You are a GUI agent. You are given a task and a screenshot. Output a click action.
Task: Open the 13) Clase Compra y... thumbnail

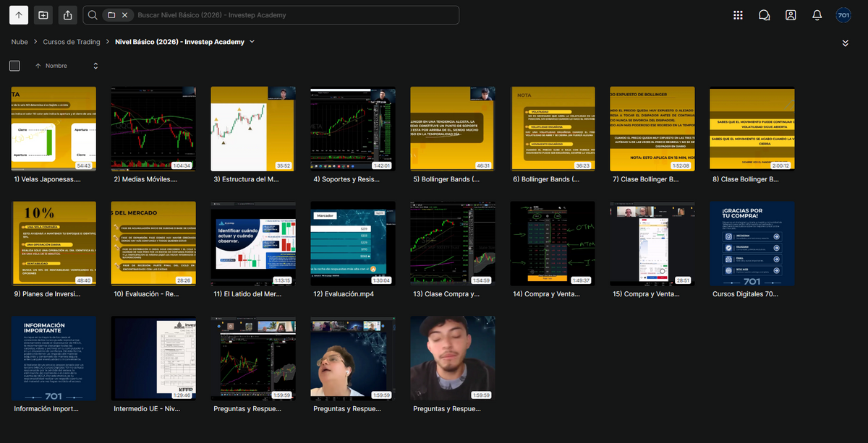[453, 244]
